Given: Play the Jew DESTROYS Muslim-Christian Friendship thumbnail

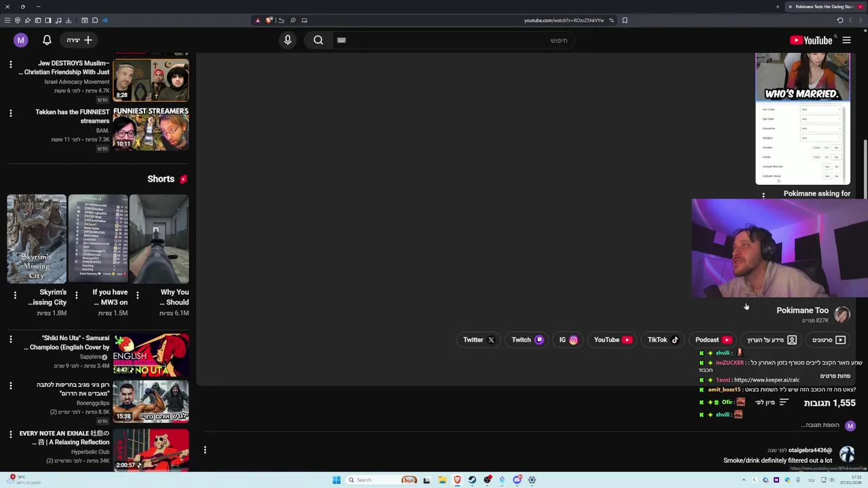Looking at the screenshot, I should 151,80.
